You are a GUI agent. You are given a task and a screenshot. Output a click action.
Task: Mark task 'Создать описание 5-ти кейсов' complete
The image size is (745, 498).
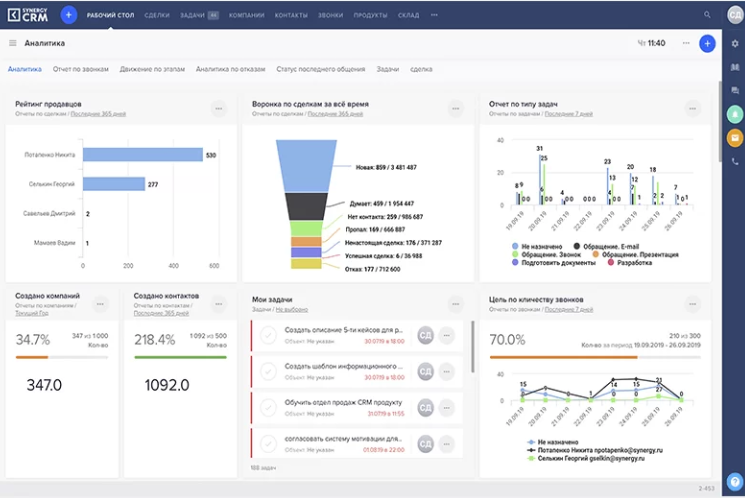tap(268, 336)
